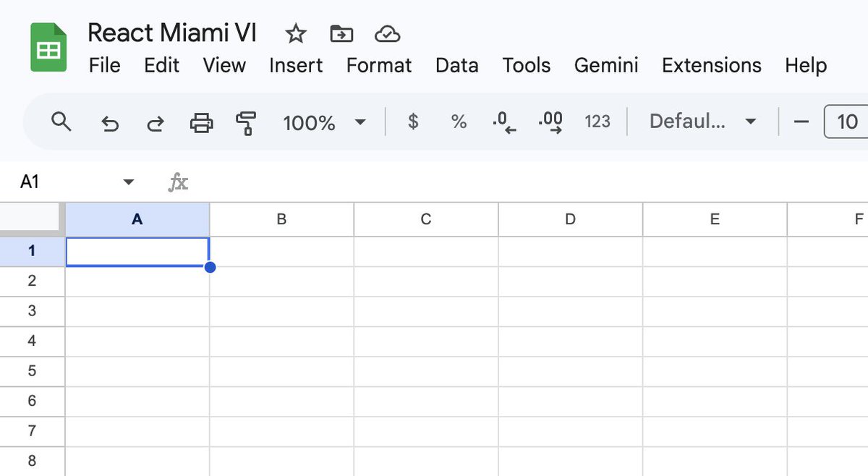This screenshot has width=868, height=476.
Task: Select column A header
Action: 137,219
